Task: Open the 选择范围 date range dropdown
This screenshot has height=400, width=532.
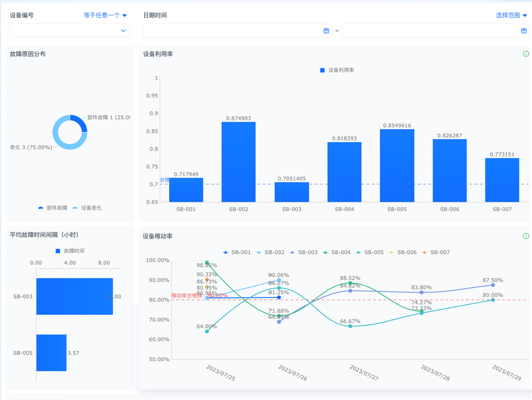Action: pos(511,15)
